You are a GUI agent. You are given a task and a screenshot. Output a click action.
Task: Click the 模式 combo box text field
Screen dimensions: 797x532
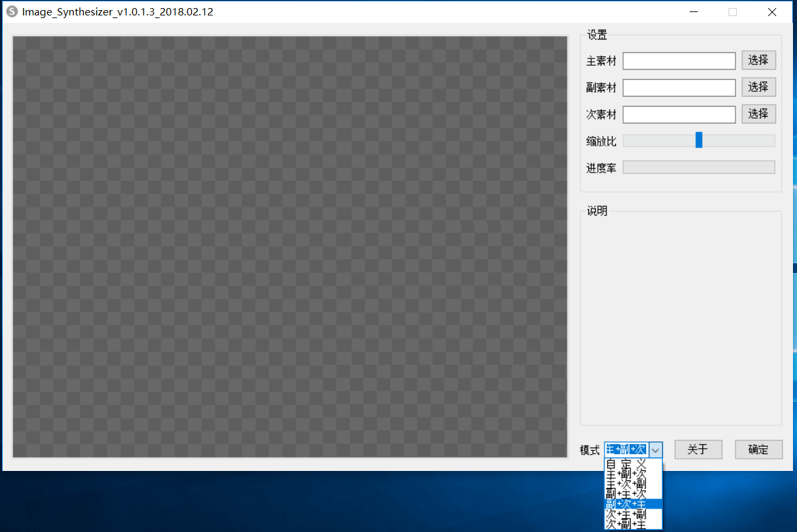[x=626, y=450]
